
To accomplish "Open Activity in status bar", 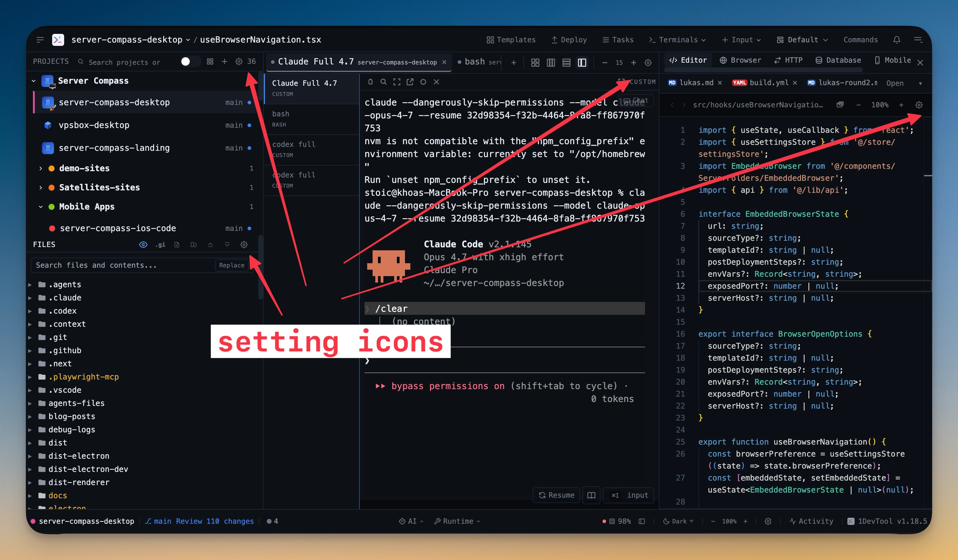I will 811,521.
